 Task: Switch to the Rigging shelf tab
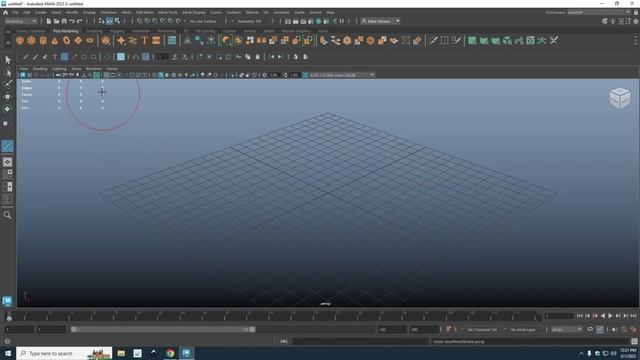pos(117,31)
